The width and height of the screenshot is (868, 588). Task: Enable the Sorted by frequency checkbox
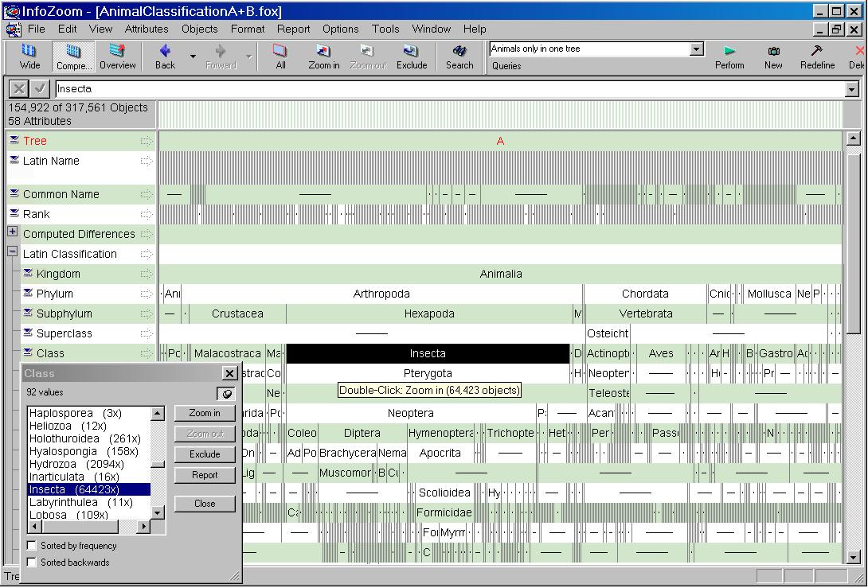33,546
